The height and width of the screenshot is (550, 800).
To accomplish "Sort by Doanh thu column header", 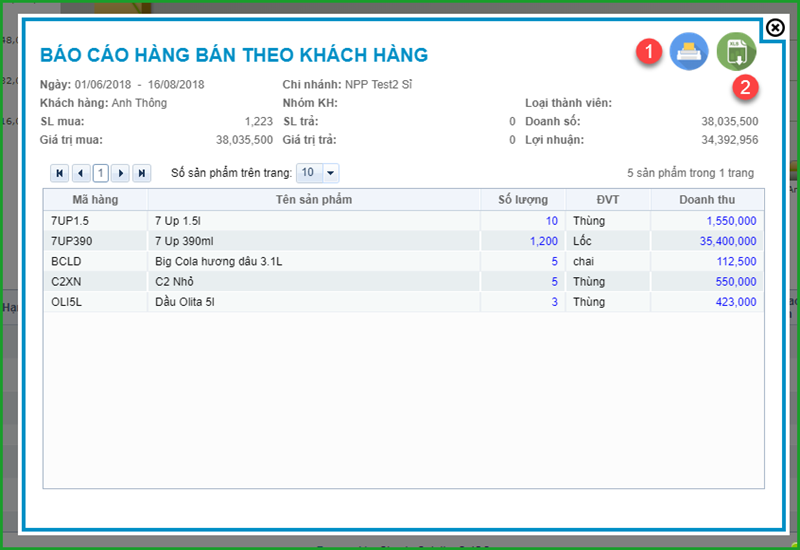I will point(707,200).
